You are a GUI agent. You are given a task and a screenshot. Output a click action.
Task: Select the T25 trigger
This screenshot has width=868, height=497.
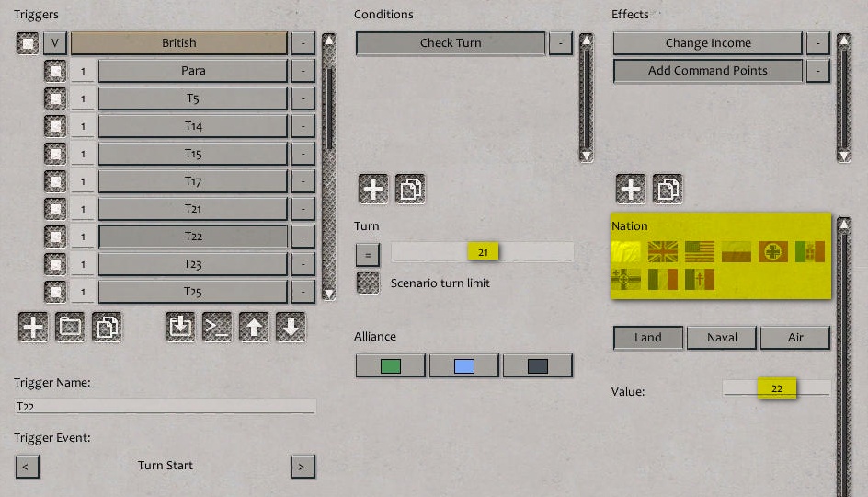pos(193,292)
